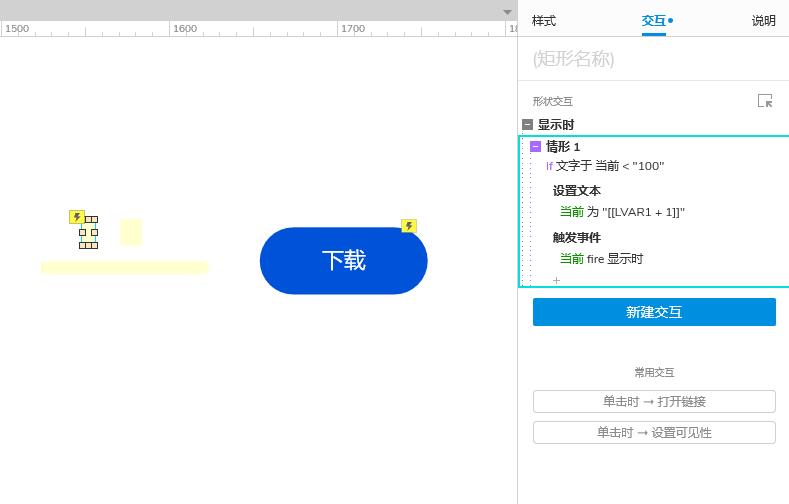The height and width of the screenshot is (504, 789).
Task: Click the blue 下载 button on canvas
Action: pyautogui.click(x=344, y=261)
